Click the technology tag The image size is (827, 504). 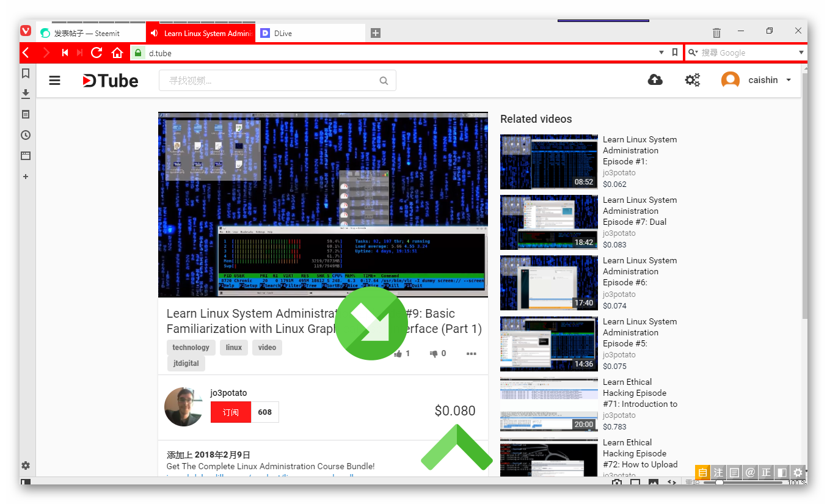tap(191, 348)
